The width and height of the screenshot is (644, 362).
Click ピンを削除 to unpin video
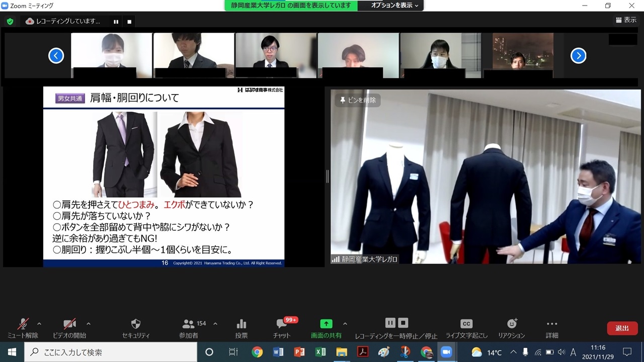[358, 100]
